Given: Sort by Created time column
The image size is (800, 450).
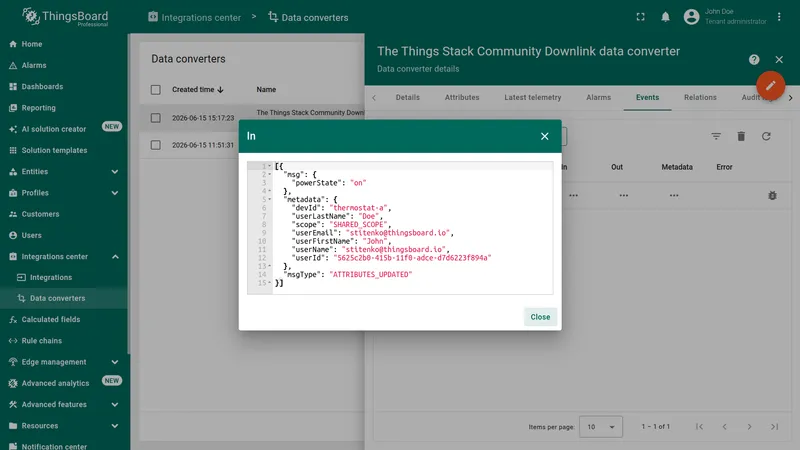Looking at the screenshot, I should [x=198, y=89].
